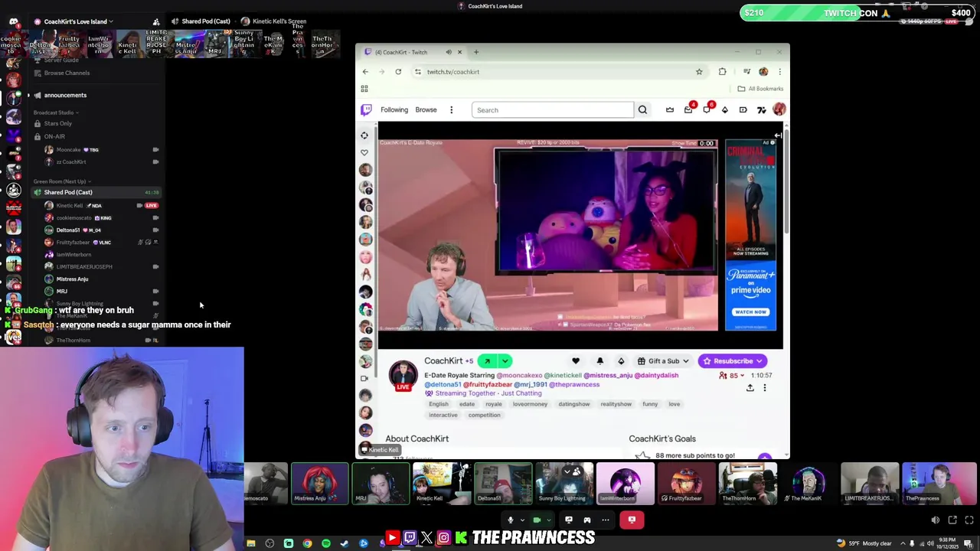
Task: Open Twitch's more options dots menu
Action: coord(451,109)
